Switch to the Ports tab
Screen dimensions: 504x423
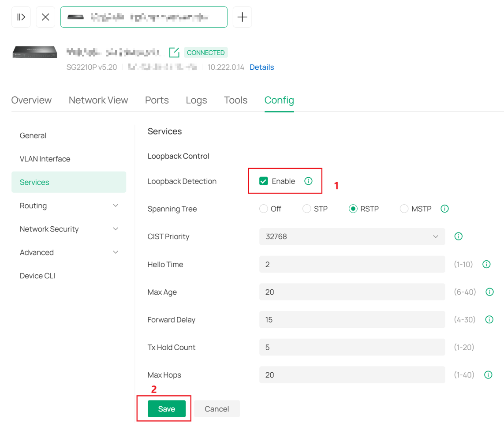tap(157, 100)
